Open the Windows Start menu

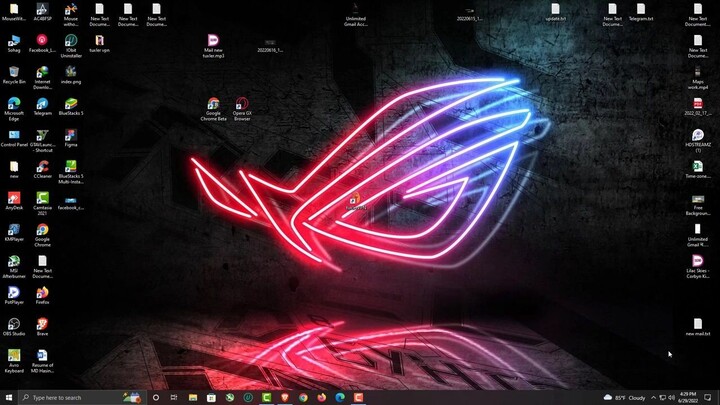tap(9, 397)
